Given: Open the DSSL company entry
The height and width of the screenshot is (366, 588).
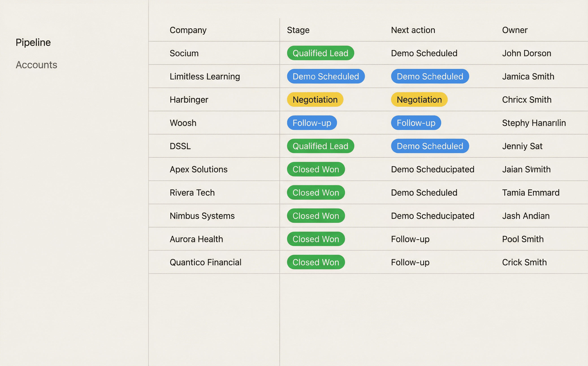Looking at the screenshot, I should click(x=180, y=146).
